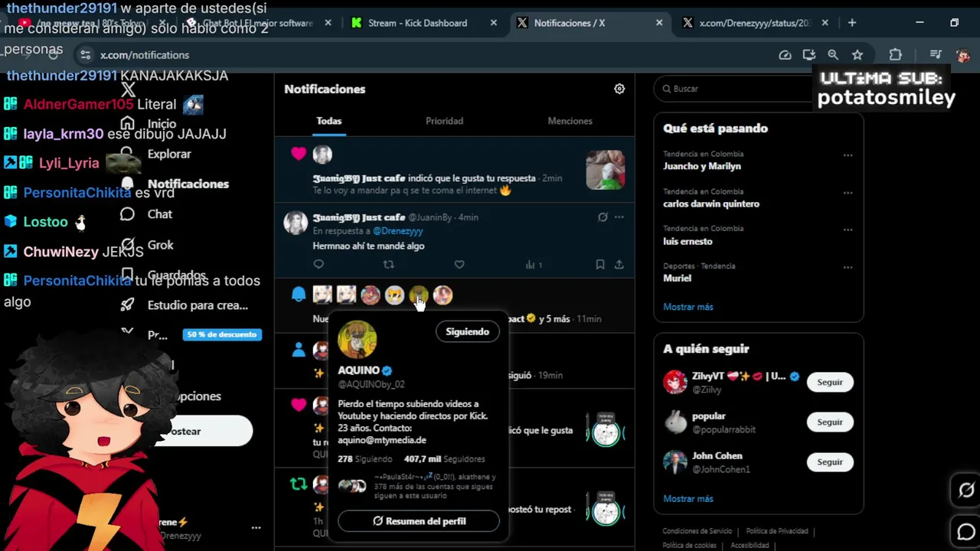Bookmark this page with the star icon
980x551 pixels.
pyautogui.click(x=857, y=55)
